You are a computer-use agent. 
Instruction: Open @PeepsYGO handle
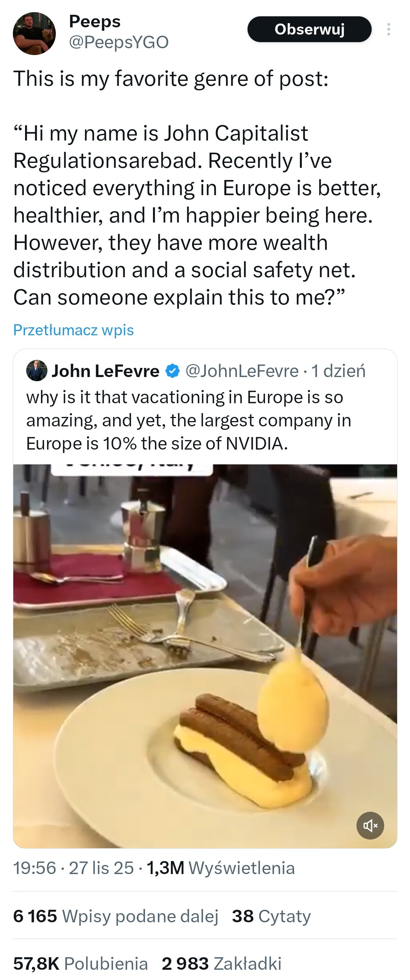pos(119,42)
